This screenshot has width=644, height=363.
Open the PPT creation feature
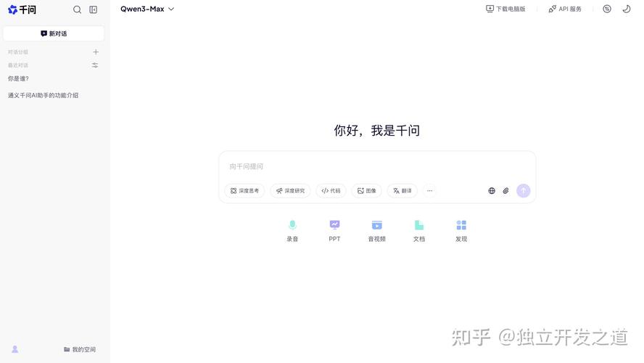coord(335,231)
